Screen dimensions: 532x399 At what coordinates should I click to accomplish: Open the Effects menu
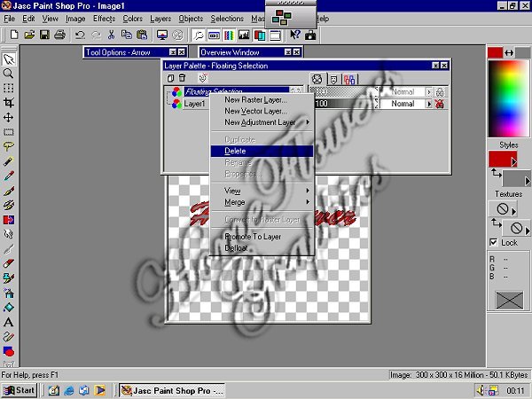(x=104, y=19)
